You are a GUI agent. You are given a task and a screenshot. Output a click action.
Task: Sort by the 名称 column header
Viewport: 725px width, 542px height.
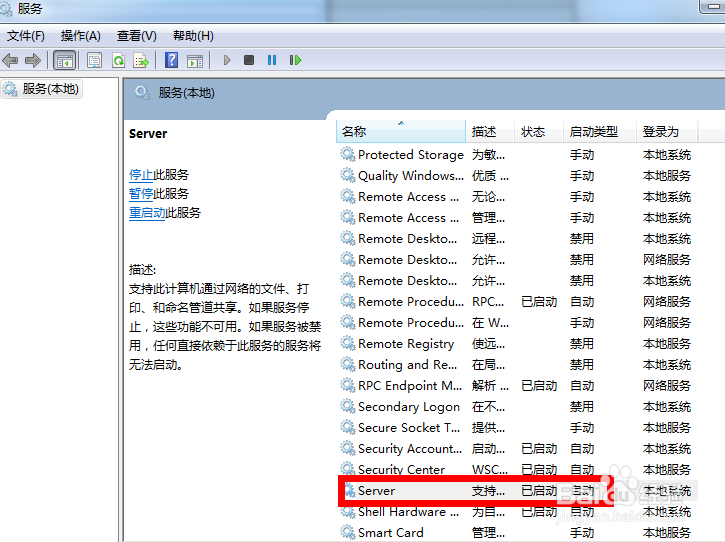tap(400, 131)
